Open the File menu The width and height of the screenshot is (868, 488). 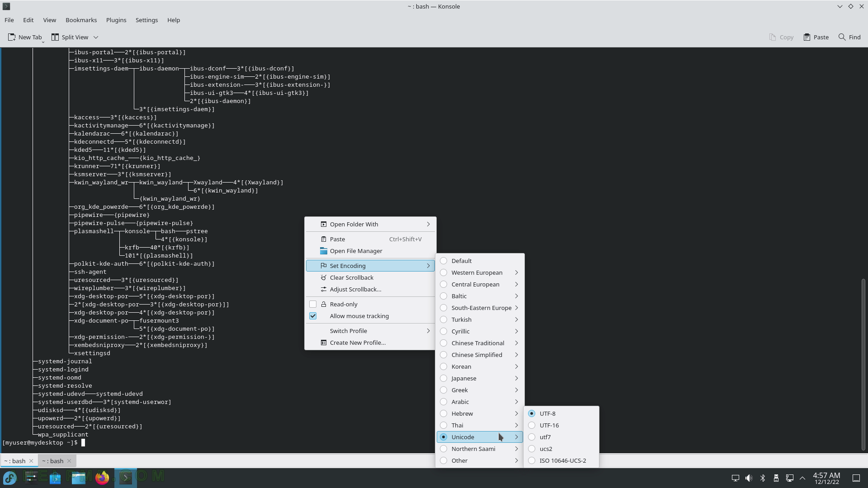point(9,20)
